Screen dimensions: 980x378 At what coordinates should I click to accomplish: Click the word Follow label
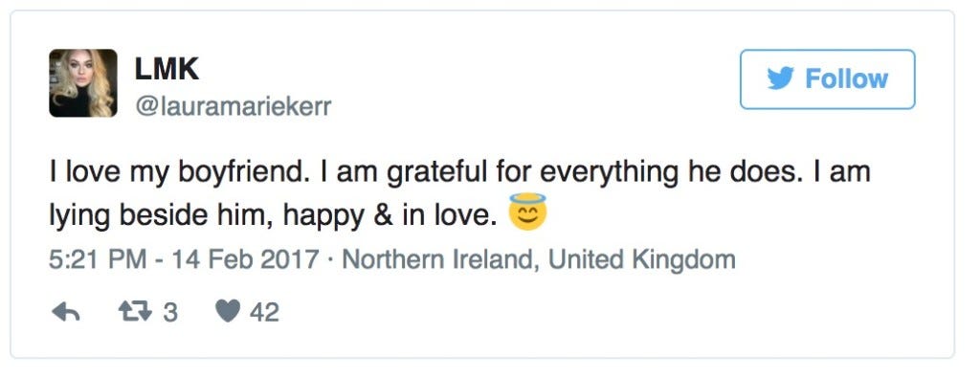pos(846,79)
